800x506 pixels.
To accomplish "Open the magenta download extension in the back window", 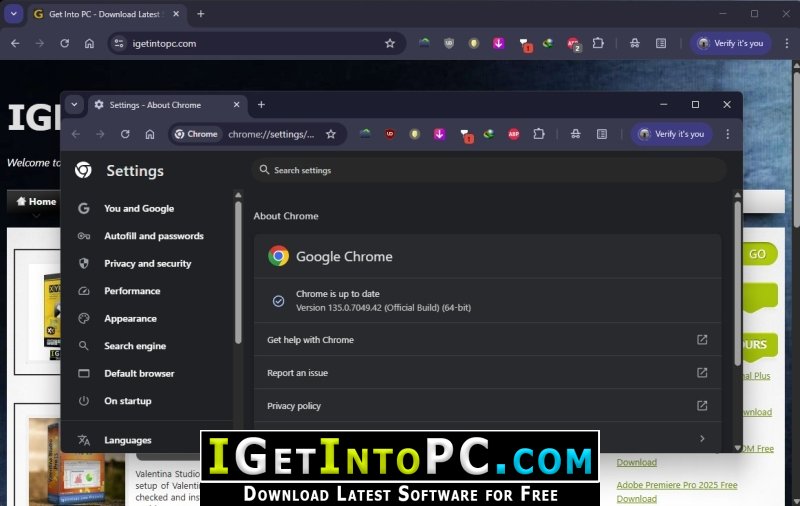I will coord(498,43).
